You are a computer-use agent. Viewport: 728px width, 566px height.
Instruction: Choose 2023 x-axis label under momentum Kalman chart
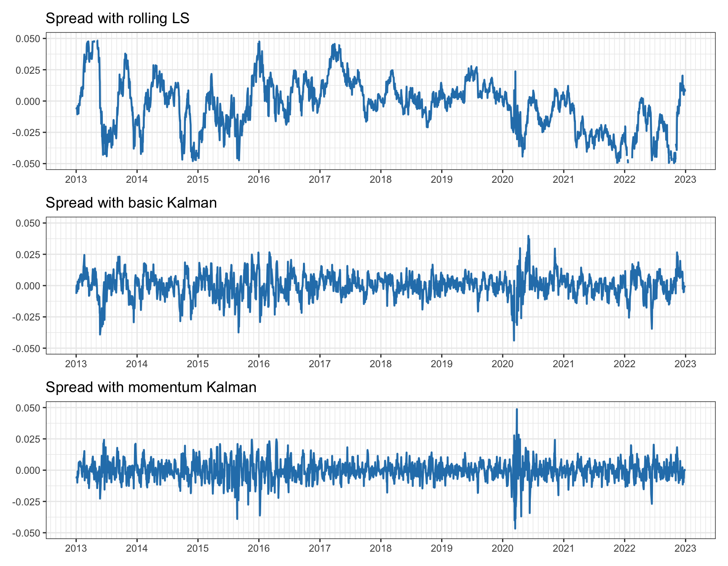685,548
